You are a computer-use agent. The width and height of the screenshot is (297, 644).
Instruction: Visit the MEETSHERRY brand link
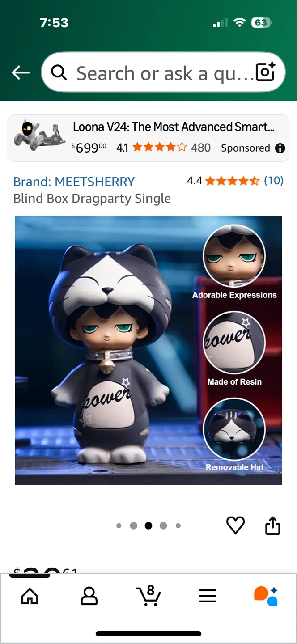[x=74, y=182]
